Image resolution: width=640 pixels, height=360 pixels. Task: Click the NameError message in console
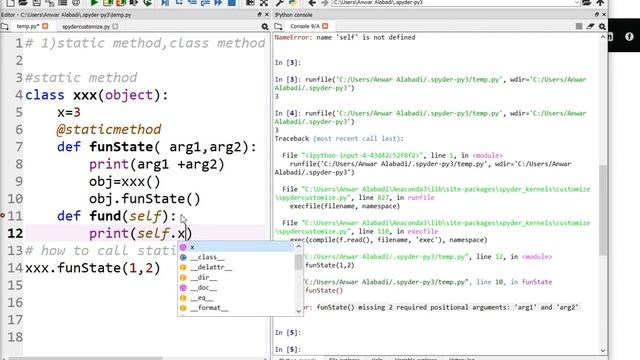pyautogui.click(x=345, y=37)
